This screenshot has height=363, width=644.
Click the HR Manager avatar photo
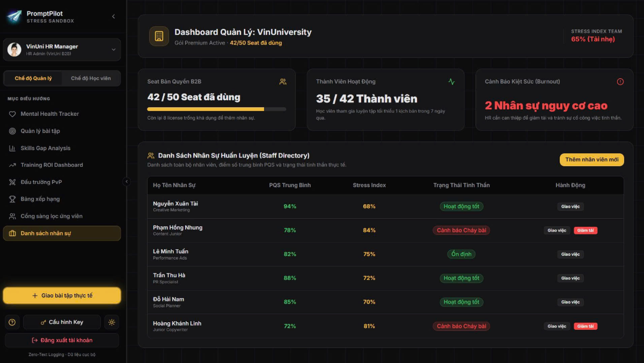pos(14,49)
